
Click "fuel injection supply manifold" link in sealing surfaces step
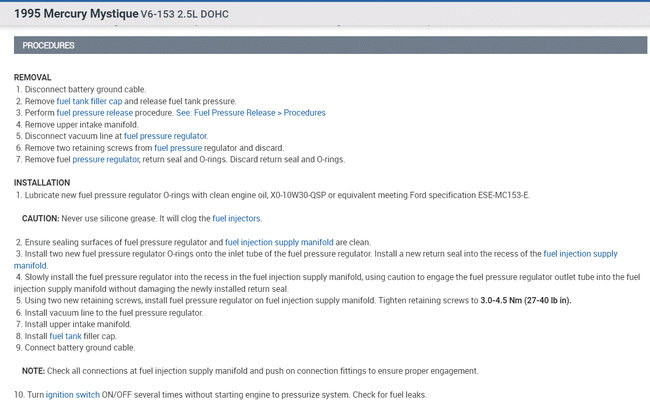click(x=281, y=242)
